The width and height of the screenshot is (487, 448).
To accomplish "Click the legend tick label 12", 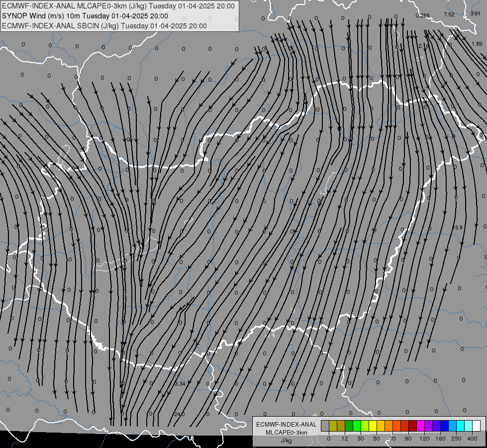I will tap(344, 439).
